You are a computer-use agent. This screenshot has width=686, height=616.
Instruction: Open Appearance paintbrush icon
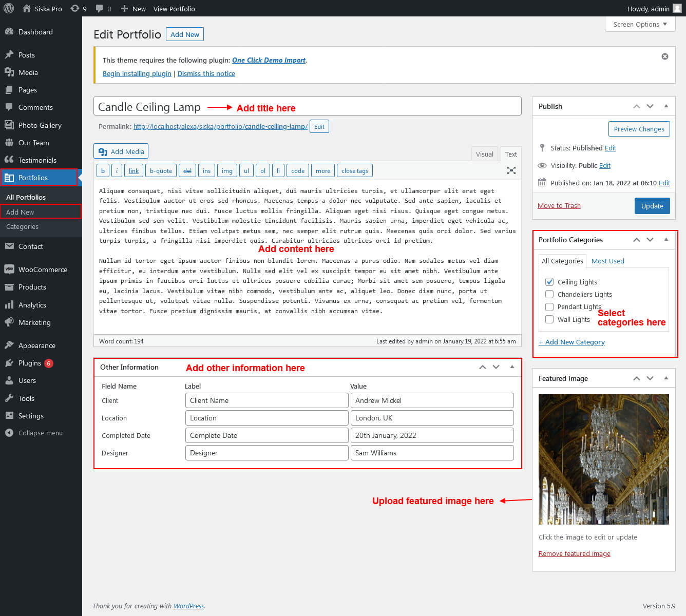[9, 345]
